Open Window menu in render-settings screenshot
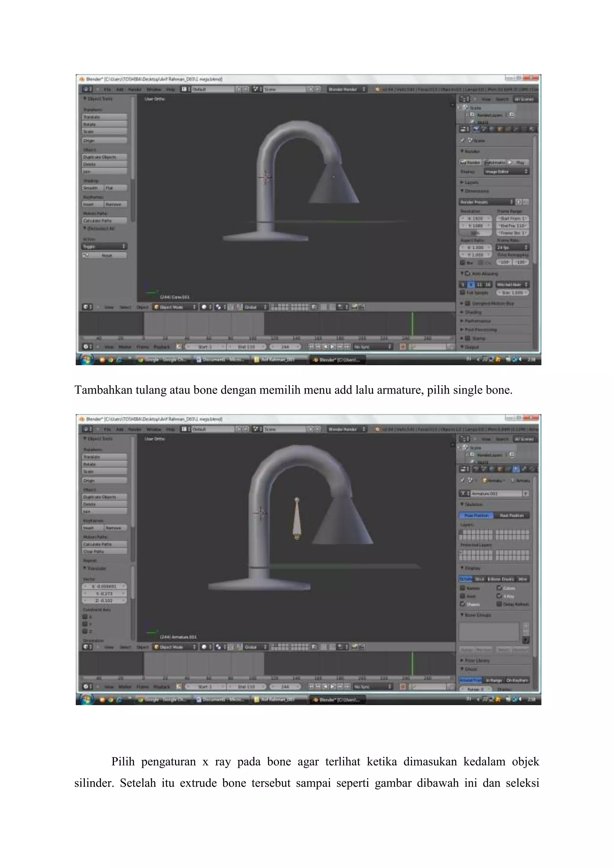This screenshot has width=614, height=868. 153,89
